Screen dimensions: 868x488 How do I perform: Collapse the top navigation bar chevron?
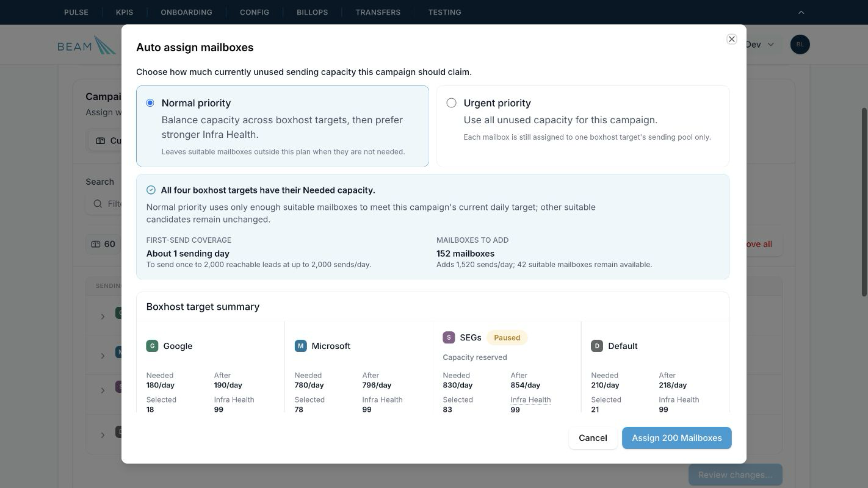[801, 12]
